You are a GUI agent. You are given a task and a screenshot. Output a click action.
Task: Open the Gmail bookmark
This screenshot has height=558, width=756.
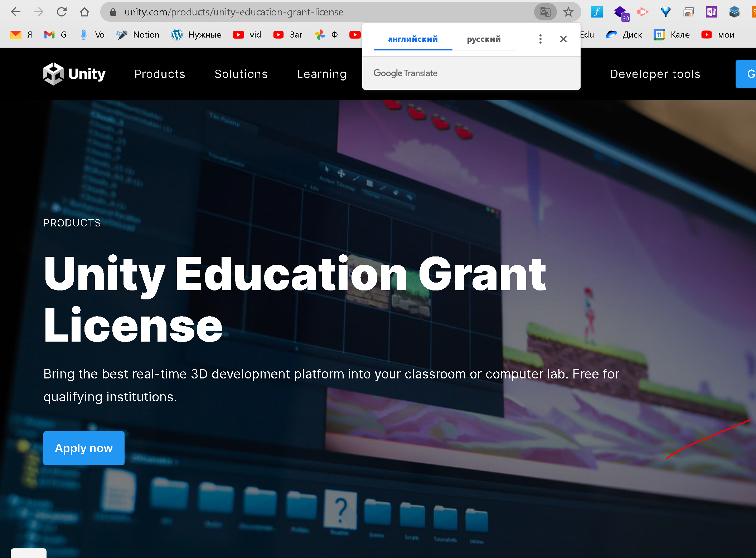point(55,35)
